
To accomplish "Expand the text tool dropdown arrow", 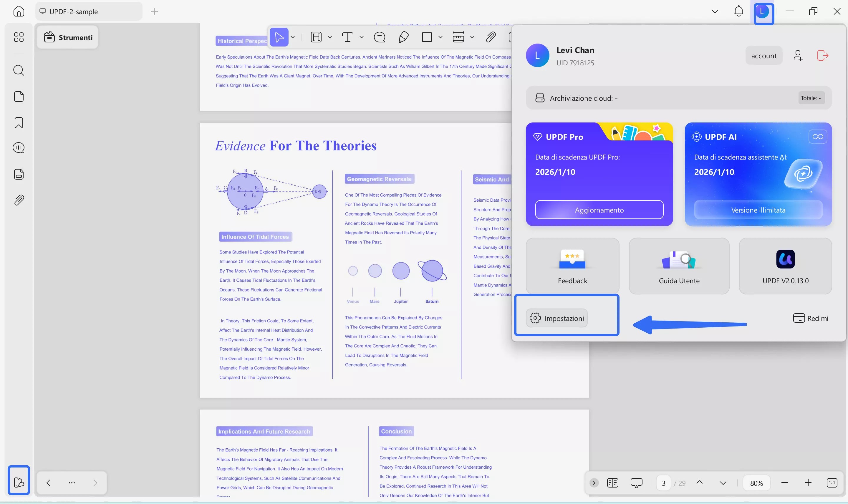I will pyautogui.click(x=361, y=37).
